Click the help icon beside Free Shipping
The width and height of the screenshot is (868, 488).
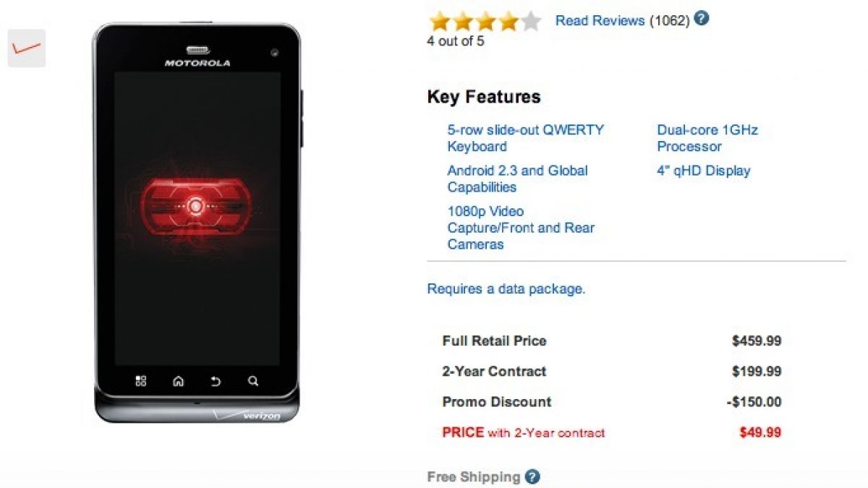[x=532, y=476]
